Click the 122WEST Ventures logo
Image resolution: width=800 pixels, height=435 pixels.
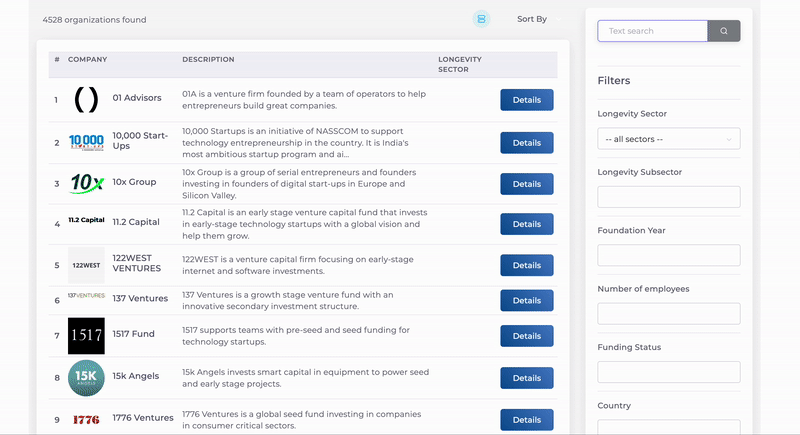(86, 265)
